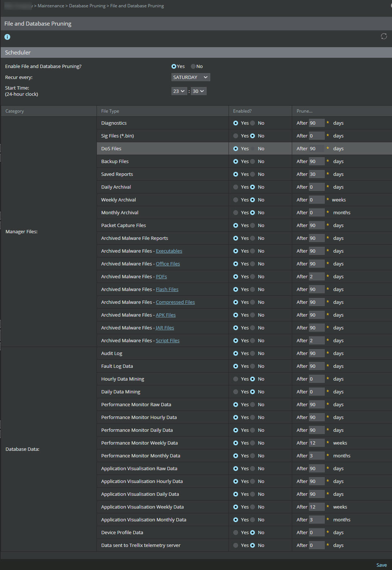Click the refresh icon at top right

[x=384, y=36]
